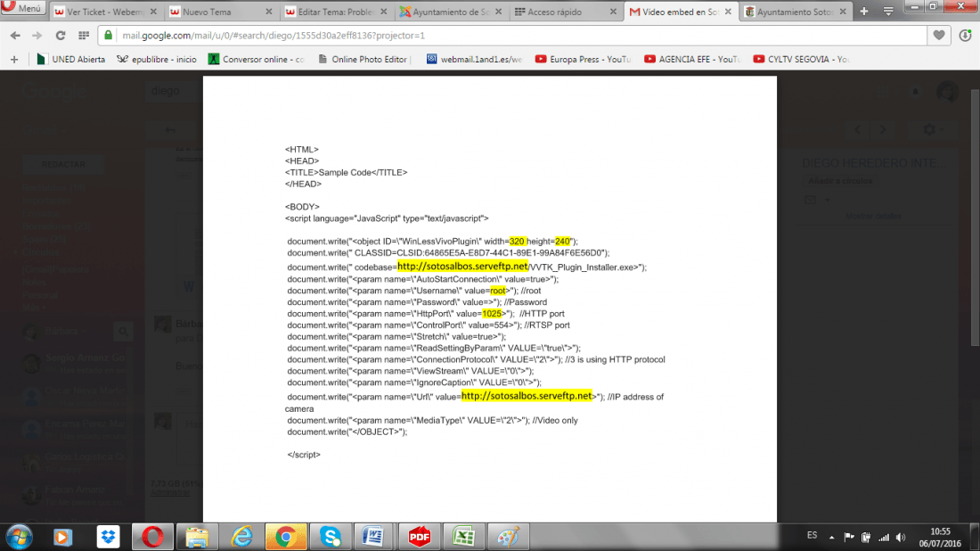
Task: Open the UNED Abierta bookmark
Action: click(70, 60)
